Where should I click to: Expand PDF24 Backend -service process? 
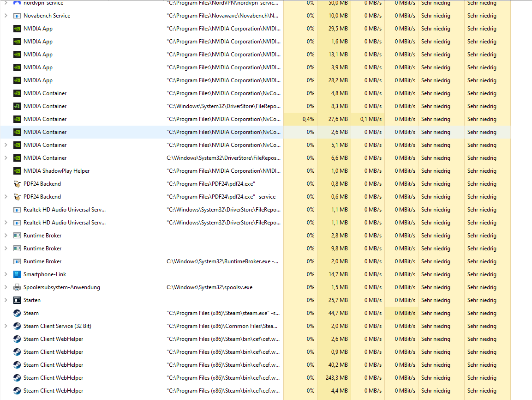(x=6, y=197)
